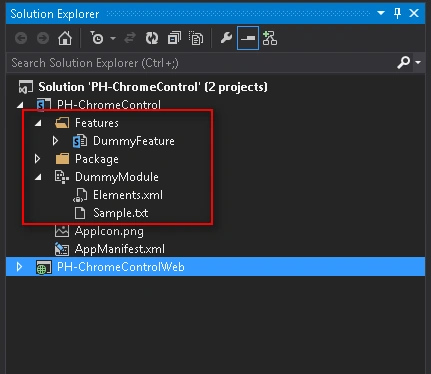431x374 pixels.
Task: Expand the Package folder
Action: click(x=38, y=159)
